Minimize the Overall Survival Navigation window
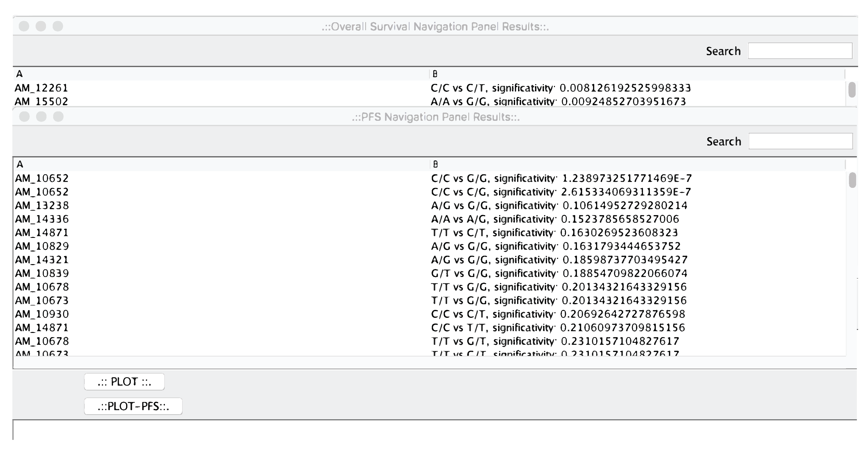 coord(41,26)
